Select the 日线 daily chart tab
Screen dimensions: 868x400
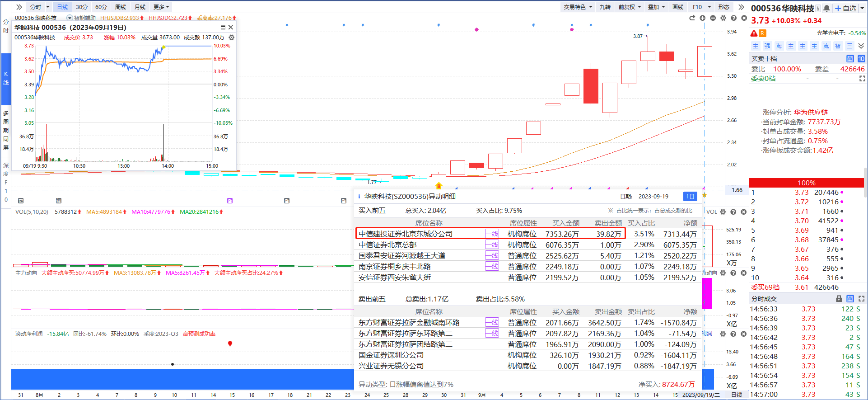[62, 7]
